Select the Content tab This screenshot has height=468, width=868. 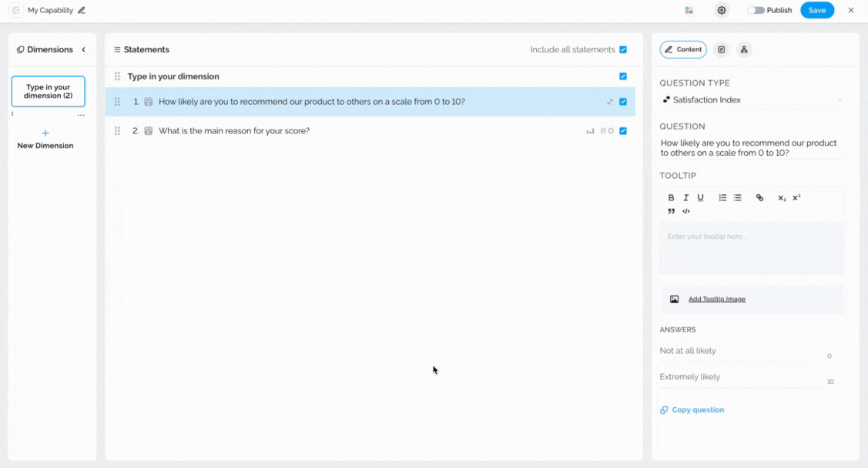pos(683,50)
